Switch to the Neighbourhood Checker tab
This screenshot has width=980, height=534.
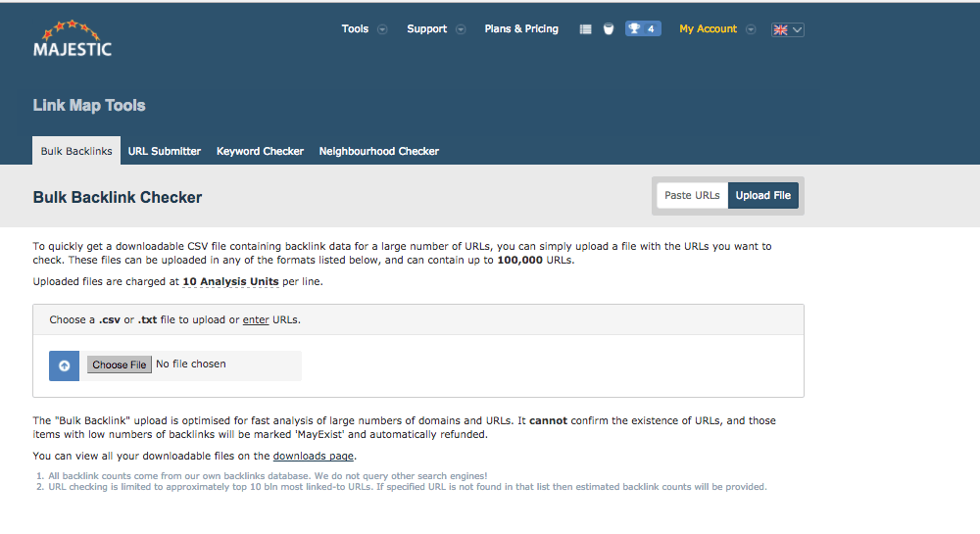378,151
